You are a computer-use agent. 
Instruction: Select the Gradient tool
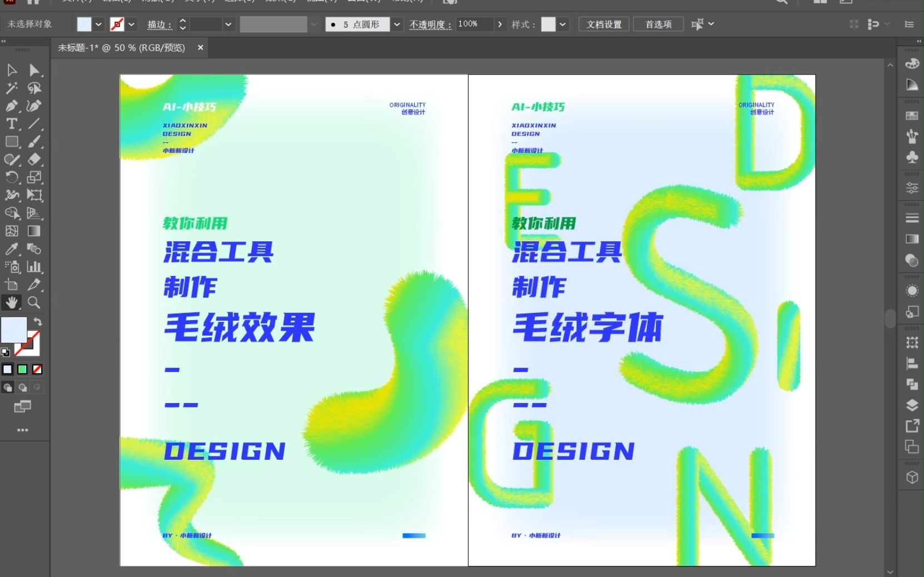34,232
